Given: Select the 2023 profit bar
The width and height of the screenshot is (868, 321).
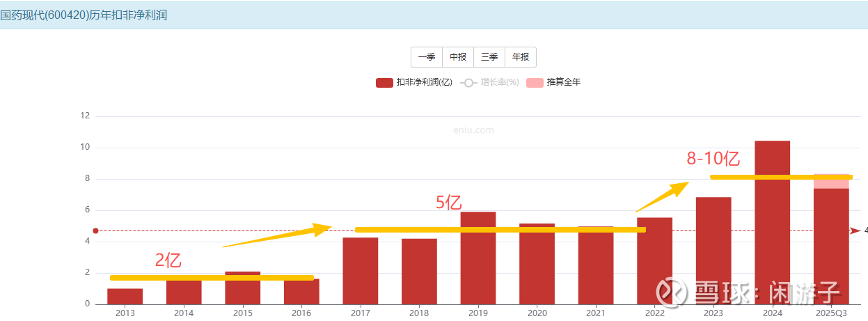Looking at the screenshot, I should tap(713, 251).
